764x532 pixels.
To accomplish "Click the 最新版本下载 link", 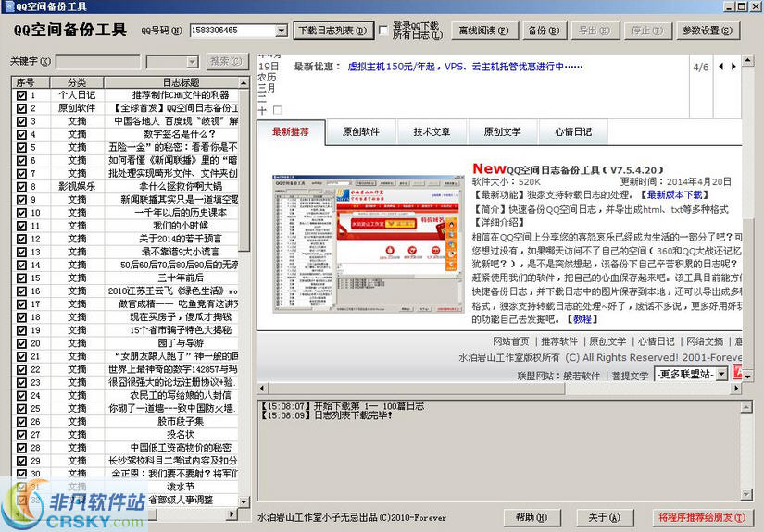I will [674, 195].
